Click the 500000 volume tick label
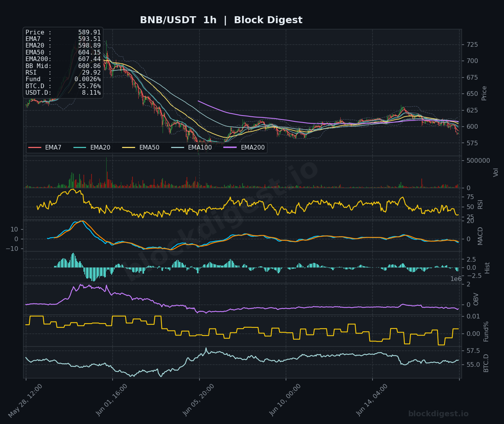Screen dimensions: 504x424 [x=478, y=161]
